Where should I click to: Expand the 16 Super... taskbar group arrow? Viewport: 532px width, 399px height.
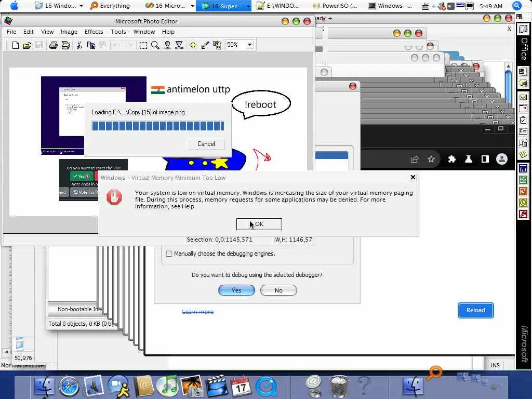click(x=248, y=6)
